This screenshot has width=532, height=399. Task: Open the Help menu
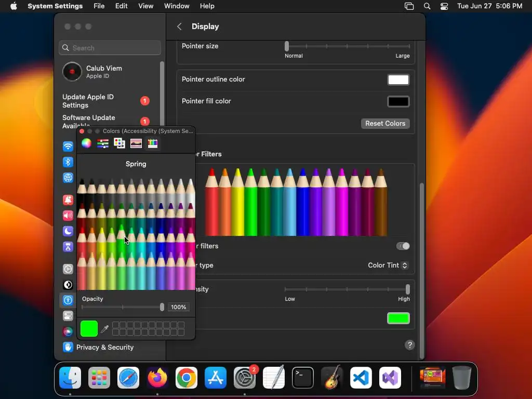pos(207,6)
